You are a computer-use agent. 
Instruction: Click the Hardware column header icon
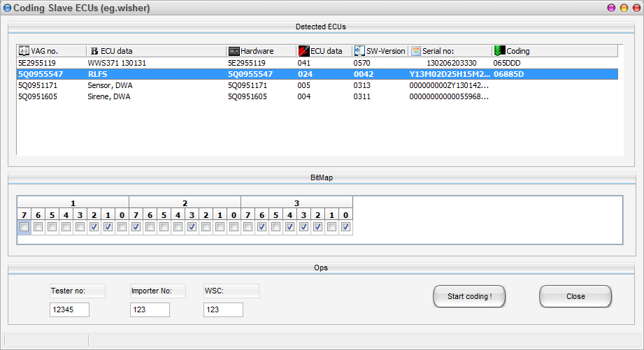(x=234, y=51)
